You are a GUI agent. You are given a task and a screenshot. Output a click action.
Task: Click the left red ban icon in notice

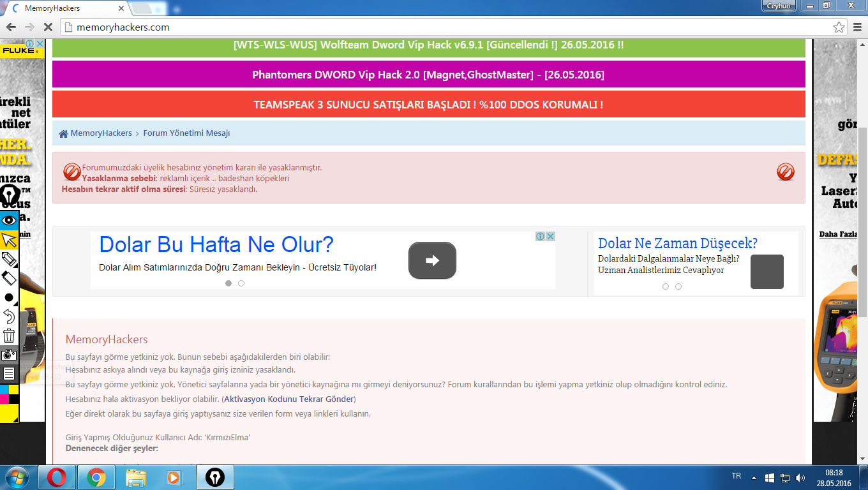[72, 172]
